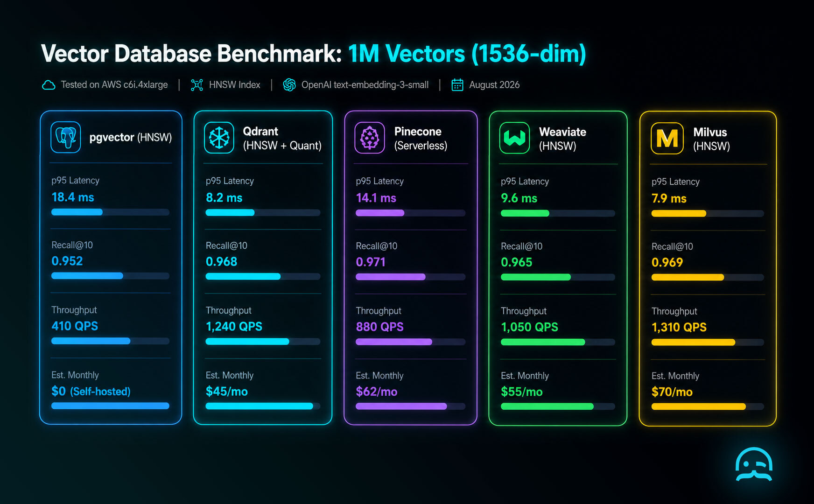The width and height of the screenshot is (814, 504).
Task: Click the cloud icon beside AWS text
Action: 49,85
